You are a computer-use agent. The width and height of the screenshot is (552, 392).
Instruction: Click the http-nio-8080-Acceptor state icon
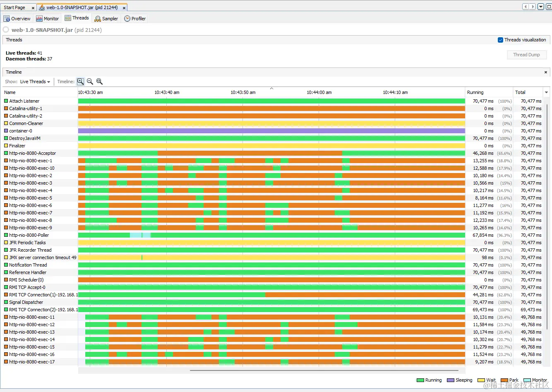click(6, 153)
